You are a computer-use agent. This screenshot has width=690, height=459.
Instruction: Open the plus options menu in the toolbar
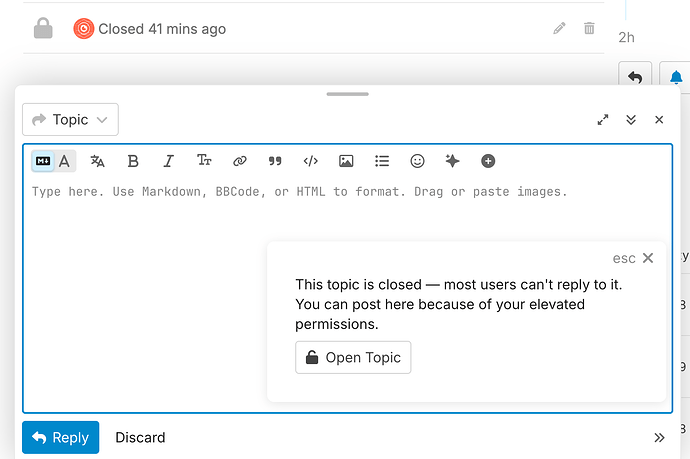click(488, 161)
